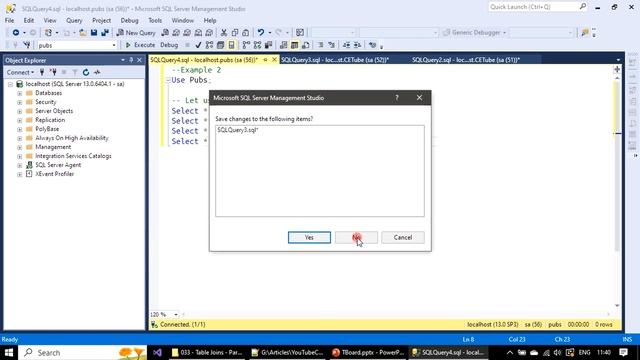Click the Open File folder icon

point(83,33)
